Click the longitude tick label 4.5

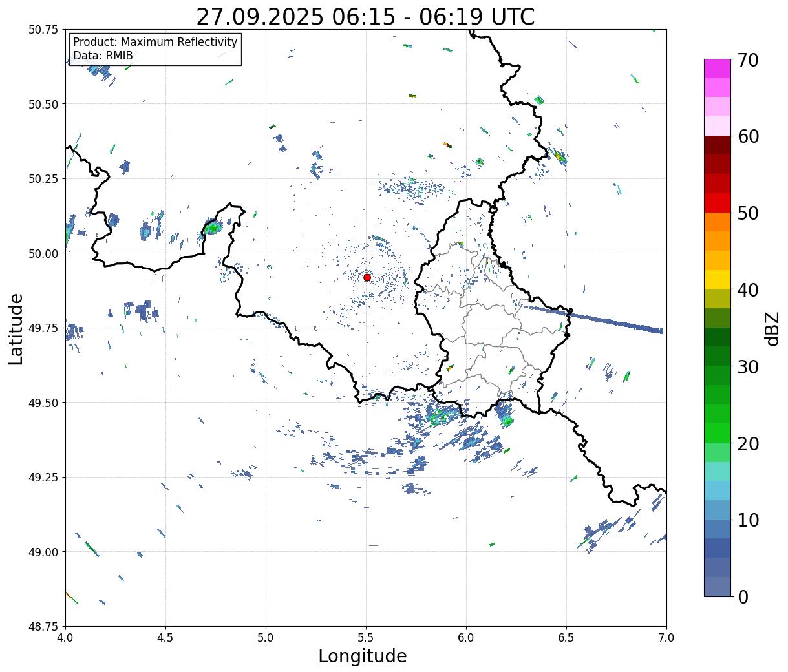click(165, 638)
